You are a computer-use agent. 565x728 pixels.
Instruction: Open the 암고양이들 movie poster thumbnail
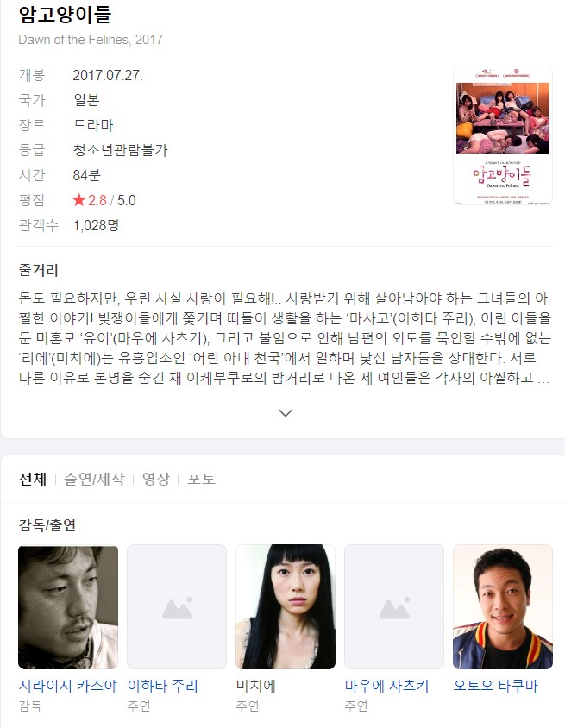[503, 135]
